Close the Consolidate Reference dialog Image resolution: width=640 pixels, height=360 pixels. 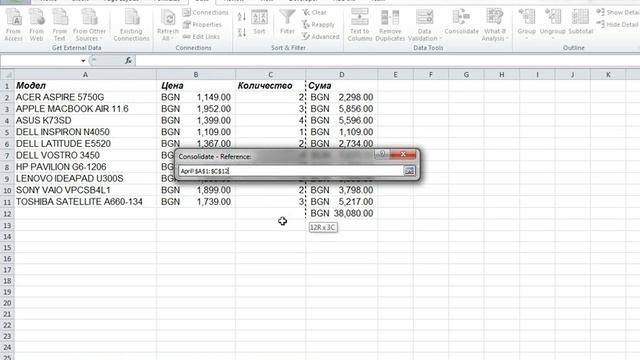pyautogui.click(x=403, y=154)
